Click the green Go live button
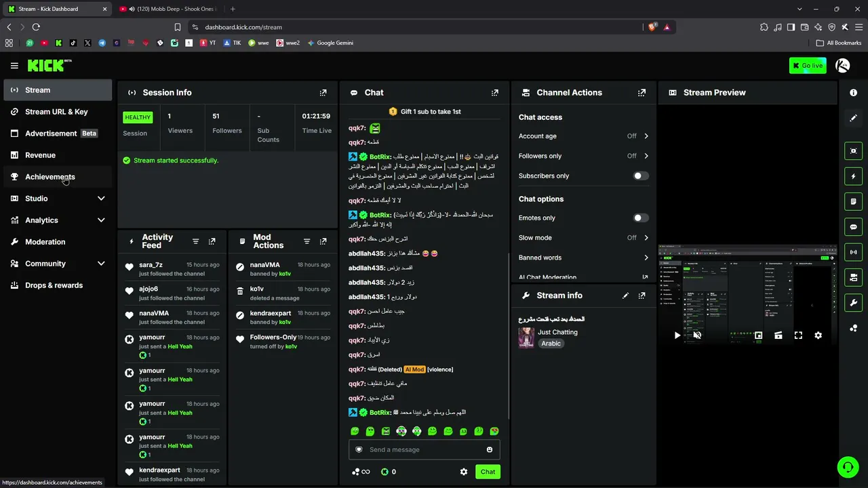 [x=808, y=66]
